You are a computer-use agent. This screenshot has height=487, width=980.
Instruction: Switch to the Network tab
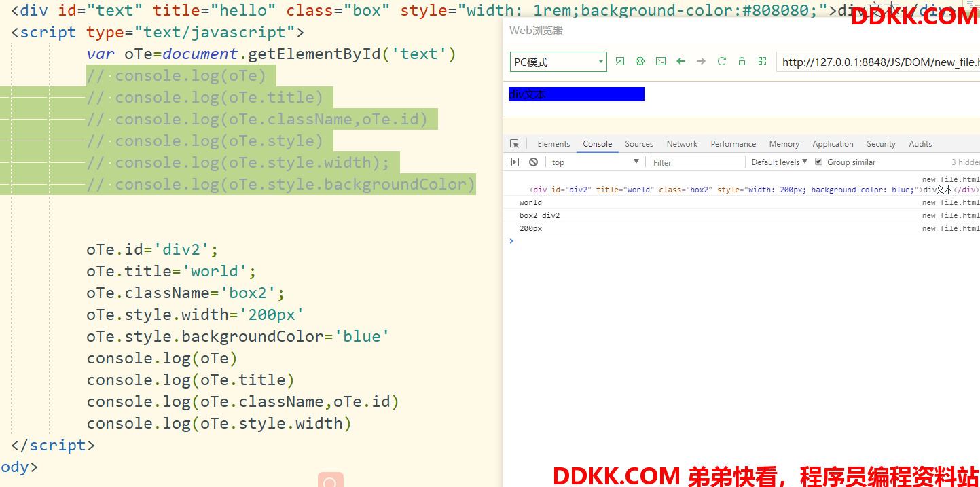[x=682, y=144]
